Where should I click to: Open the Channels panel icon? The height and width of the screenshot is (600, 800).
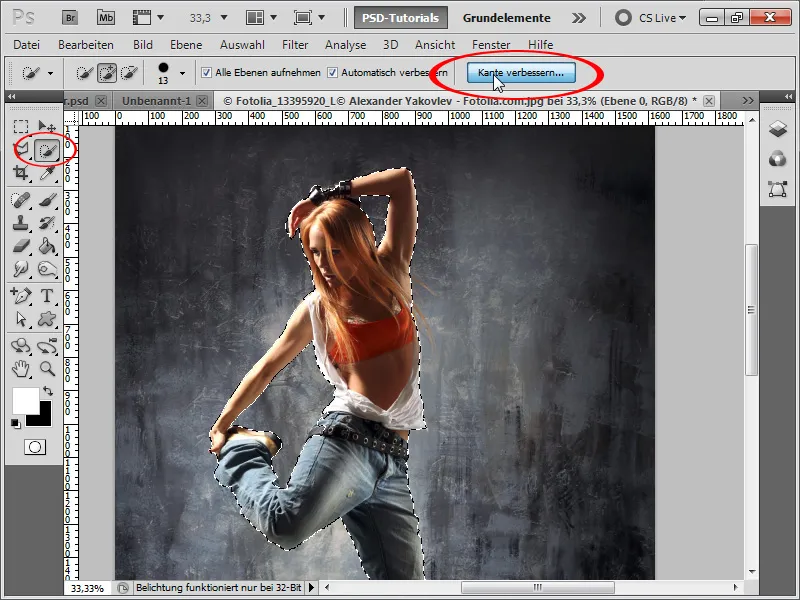click(x=777, y=159)
